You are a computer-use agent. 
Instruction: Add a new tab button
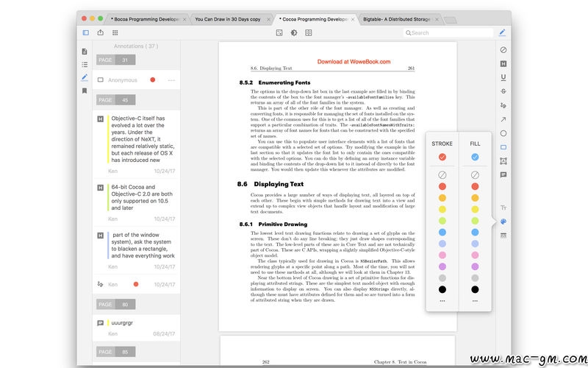coord(451,20)
